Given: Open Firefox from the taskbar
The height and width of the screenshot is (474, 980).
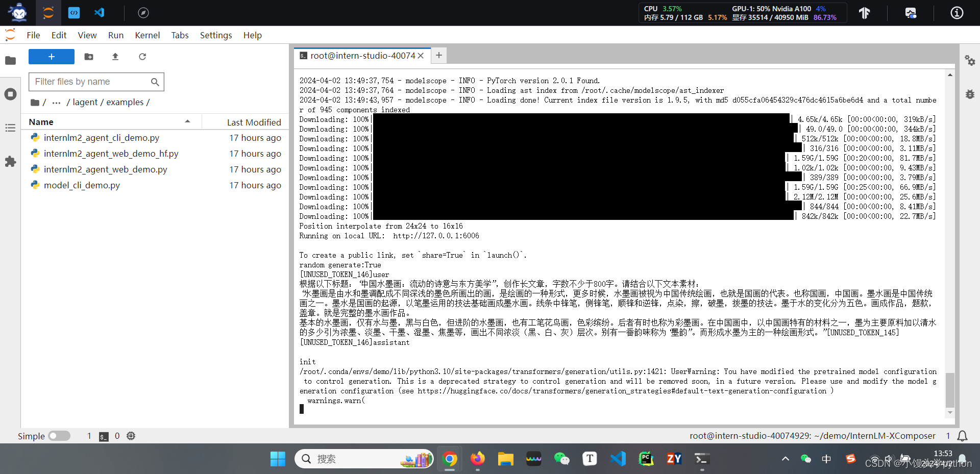Looking at the screenshot, I should pyautogui.click(x=478, y=459).
